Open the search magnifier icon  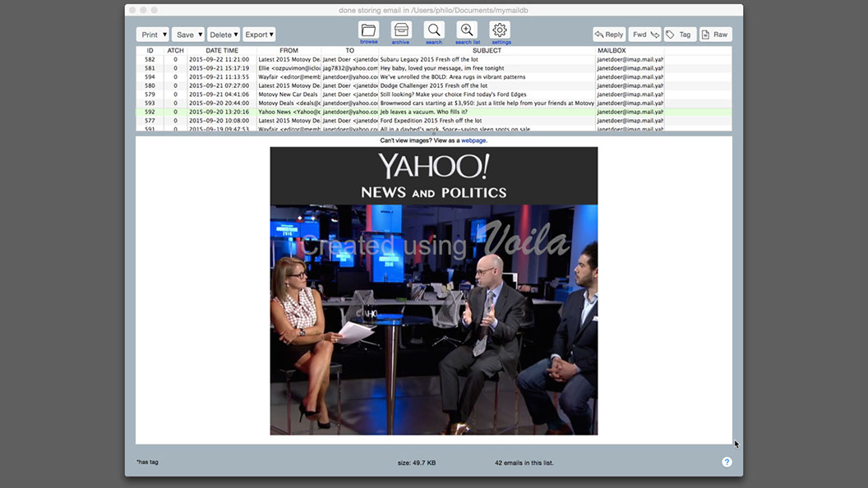point(434,31)
